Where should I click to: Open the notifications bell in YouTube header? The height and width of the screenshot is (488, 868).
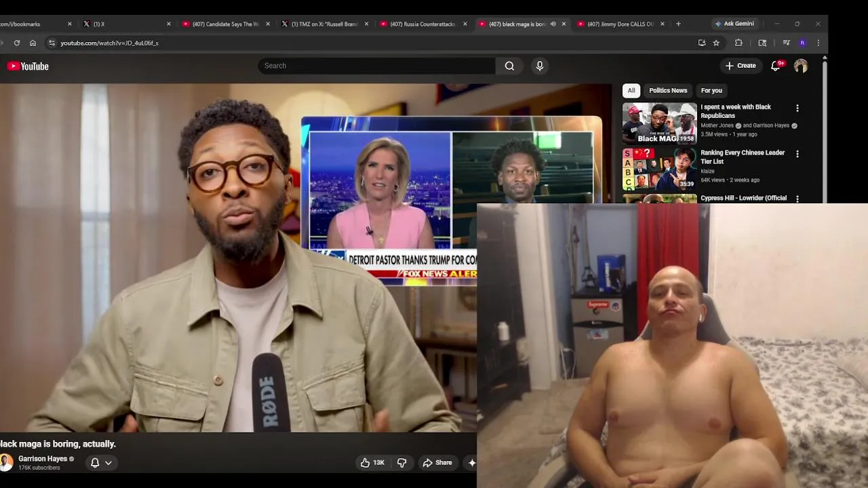[x=776, y=66]
